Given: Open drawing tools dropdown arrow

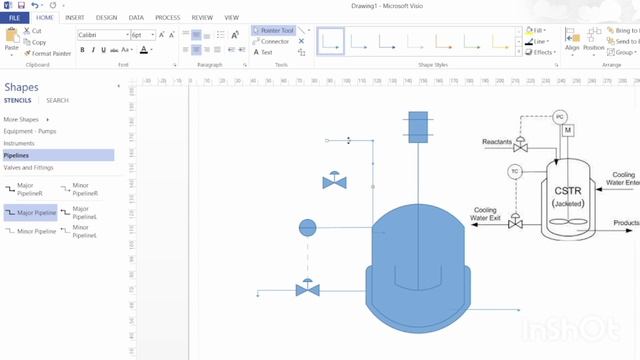Looking at the screenshot, I should pyautogui.click(x=309, y=31).
